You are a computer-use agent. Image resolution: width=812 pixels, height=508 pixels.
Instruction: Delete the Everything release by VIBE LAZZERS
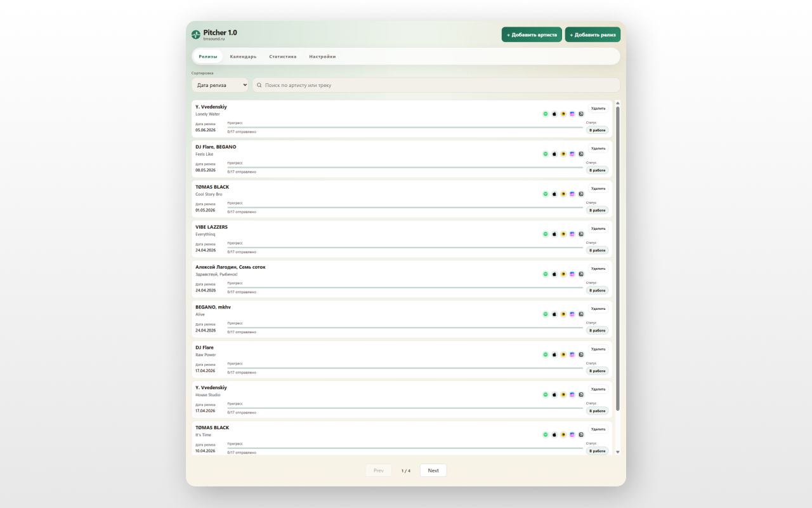pos(598,229)
